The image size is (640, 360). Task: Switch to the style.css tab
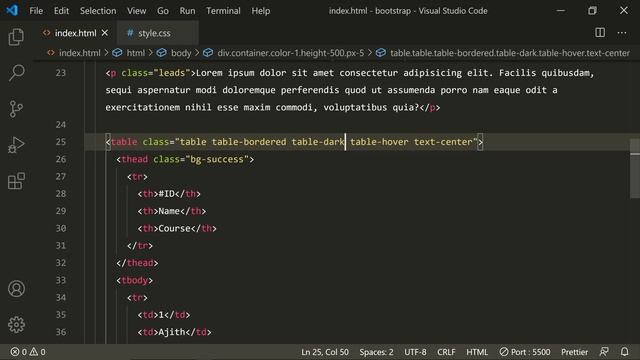158,33
